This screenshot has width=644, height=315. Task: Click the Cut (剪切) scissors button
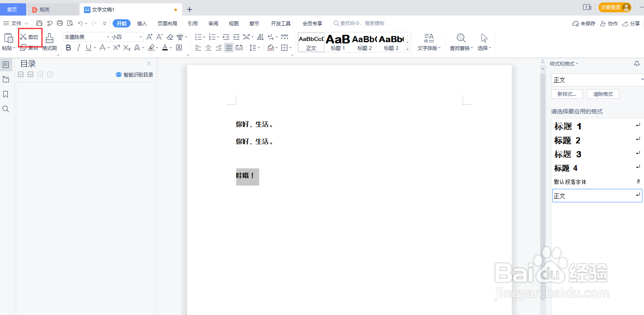pos(29,37)
